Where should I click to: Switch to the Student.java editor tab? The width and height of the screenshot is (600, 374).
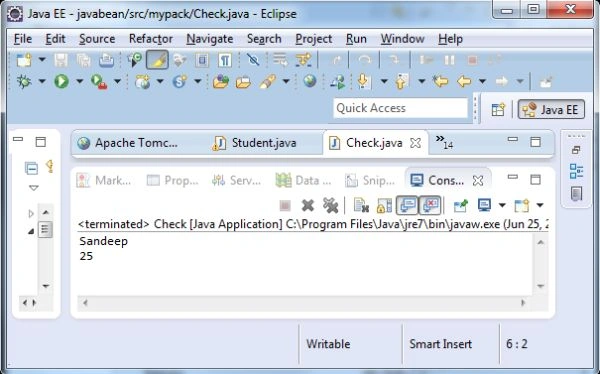(255, 143)
